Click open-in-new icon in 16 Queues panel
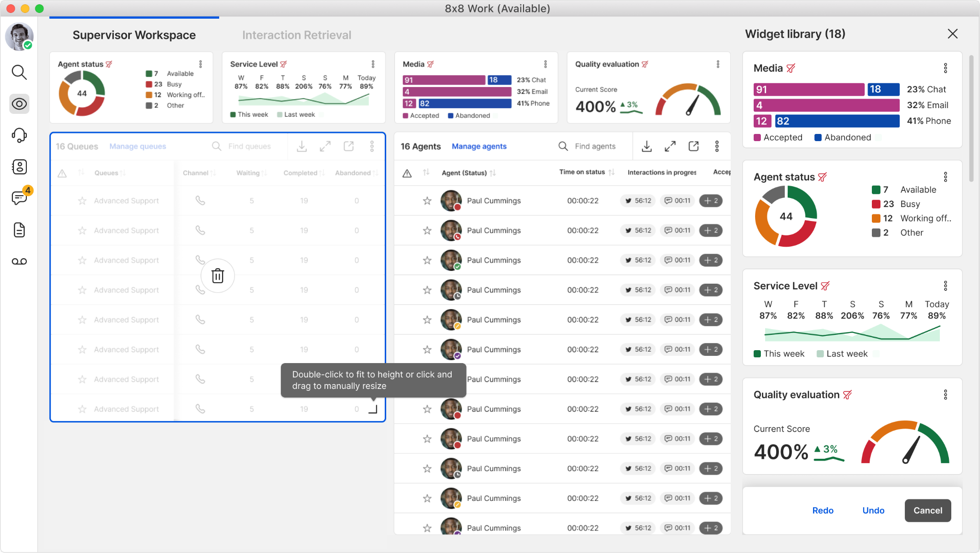The image size is (980, 553). pyautogui.click(x=349, y=146)
